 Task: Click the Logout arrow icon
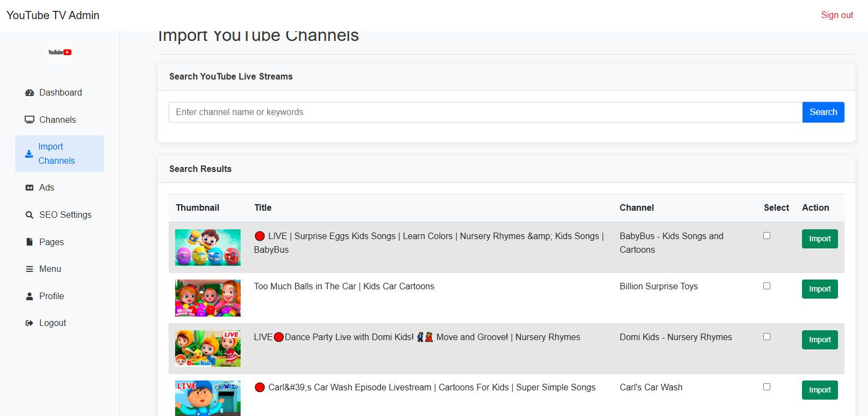(29, 323)
